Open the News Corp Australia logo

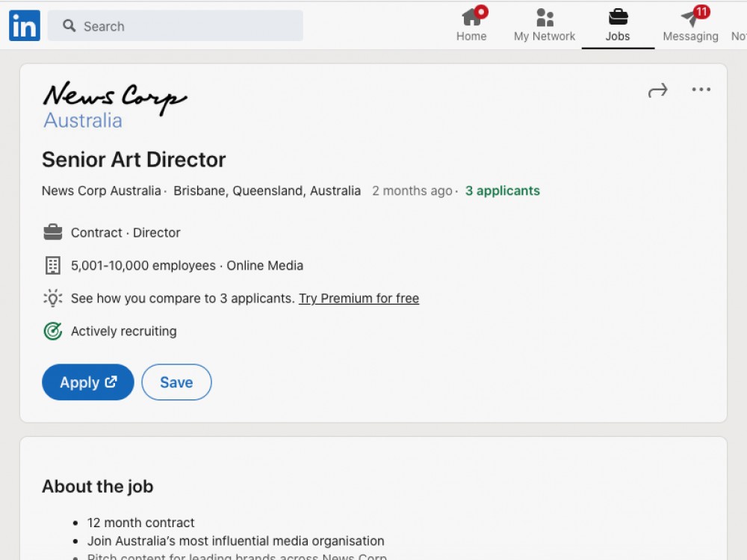tap(115, 105)
